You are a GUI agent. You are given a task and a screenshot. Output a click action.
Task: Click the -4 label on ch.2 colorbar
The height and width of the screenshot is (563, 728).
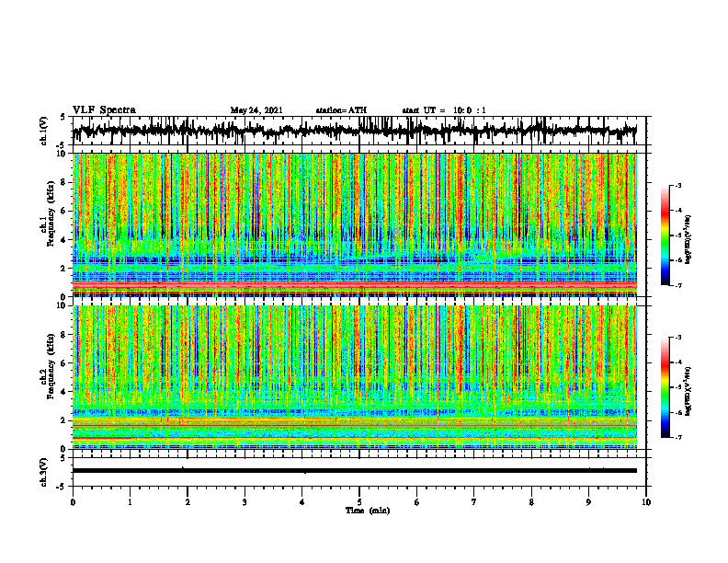(x=678, y=362)
